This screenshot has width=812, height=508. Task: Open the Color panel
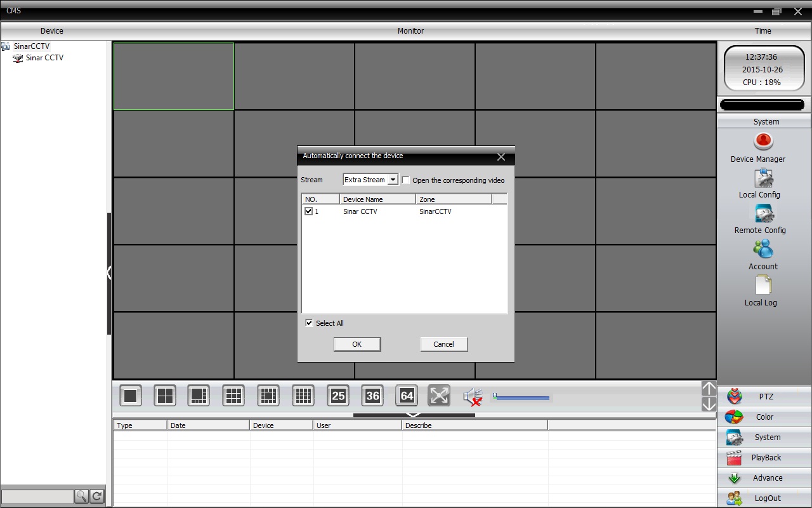[764, 417]
